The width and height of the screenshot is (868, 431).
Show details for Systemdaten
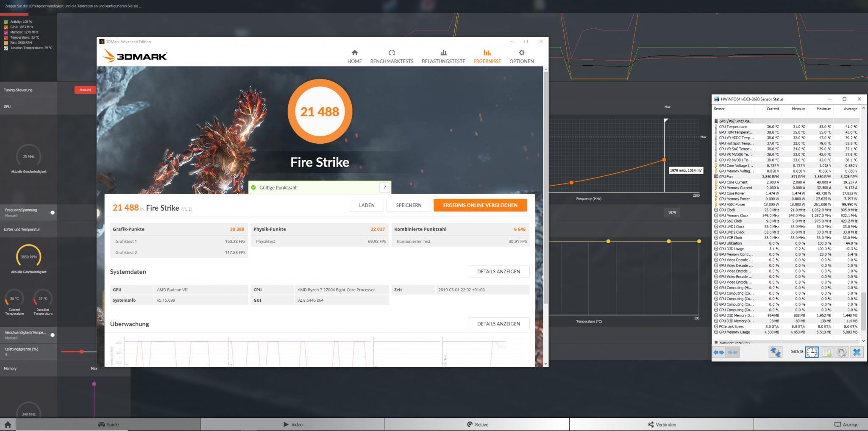[x=498, y=272]
